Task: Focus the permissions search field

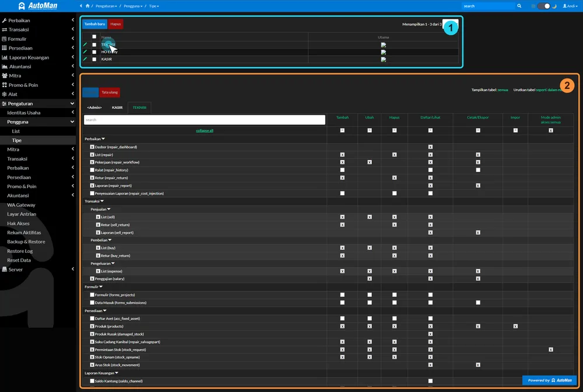Action: (x=205, y=119)
